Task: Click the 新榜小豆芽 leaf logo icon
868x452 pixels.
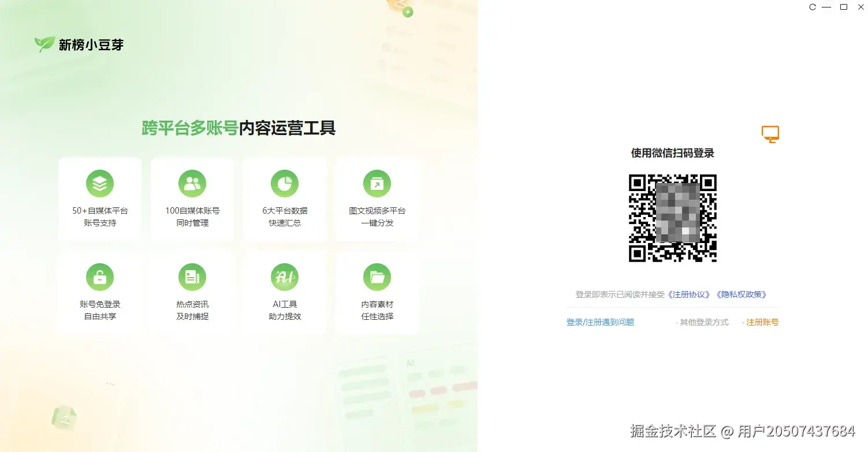Action: [44, 44]
